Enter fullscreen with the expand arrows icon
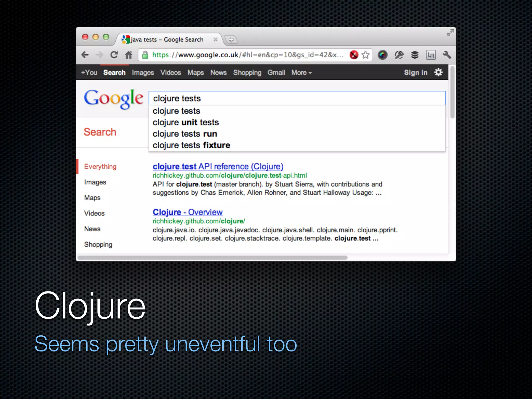The height and width of the screenshot is (399, 532). [450, 33]
